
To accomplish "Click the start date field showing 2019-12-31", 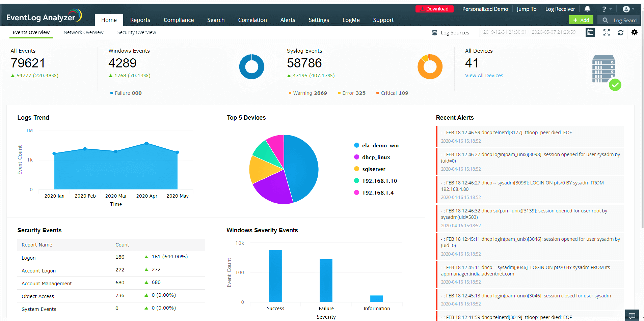I will point(504,32).
